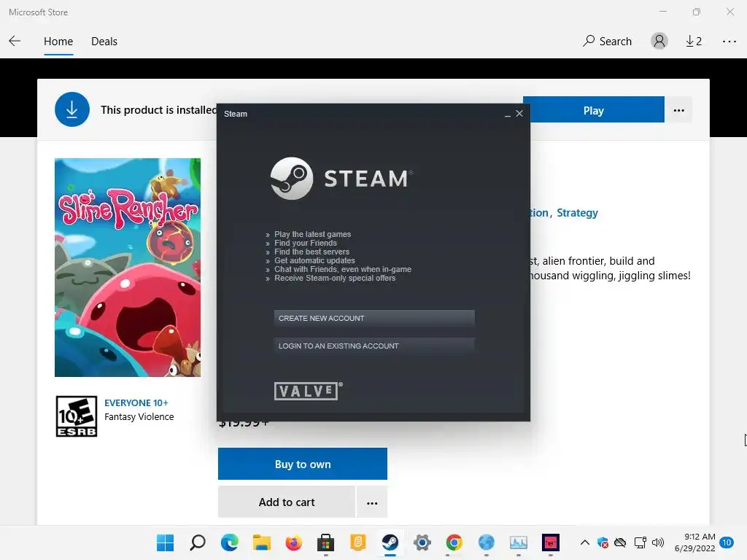Open network status tray icon

pos(640,542)
